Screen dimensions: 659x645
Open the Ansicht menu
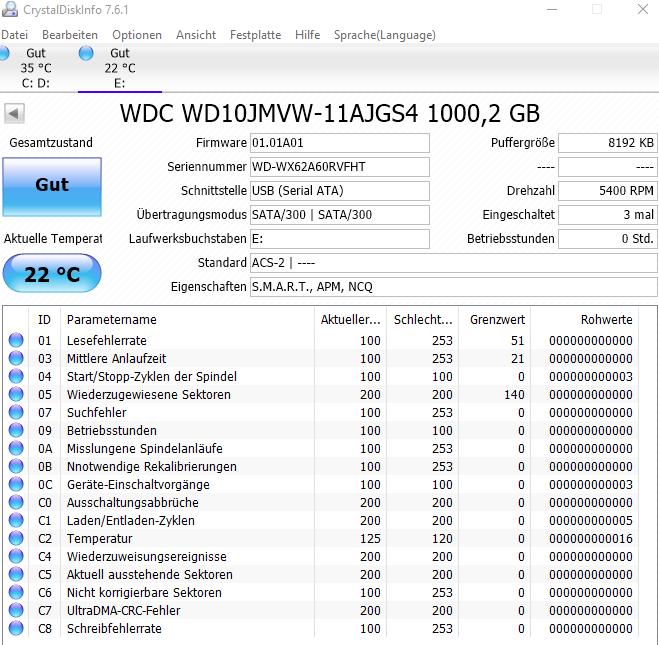click(196, 35)
